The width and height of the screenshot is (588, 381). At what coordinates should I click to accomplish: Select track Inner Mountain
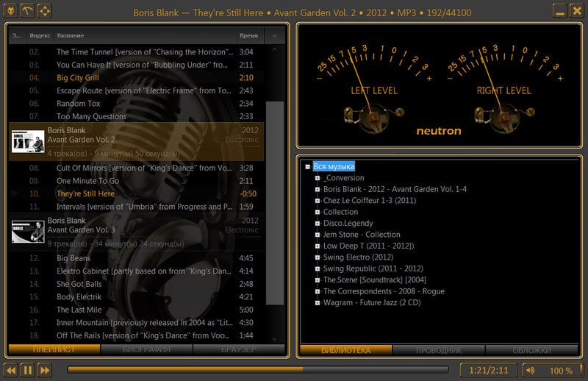click(x=137, y=323)
